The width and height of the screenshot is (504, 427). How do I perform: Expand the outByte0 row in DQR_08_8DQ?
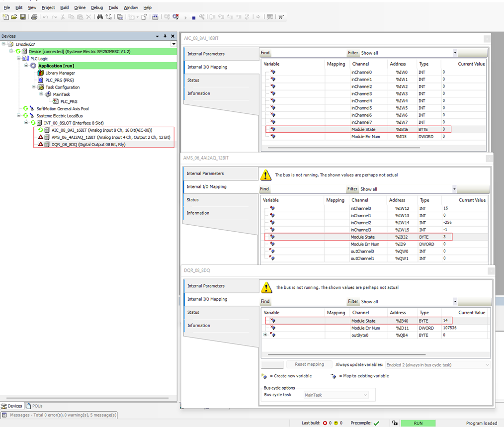[x=265, y=335]
